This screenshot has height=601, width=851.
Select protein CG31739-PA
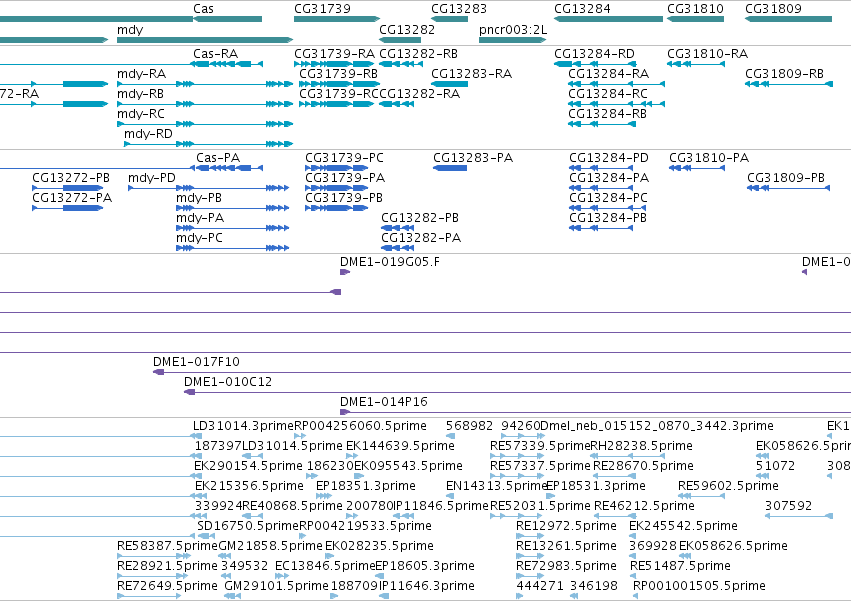click(x=345, y=178)
